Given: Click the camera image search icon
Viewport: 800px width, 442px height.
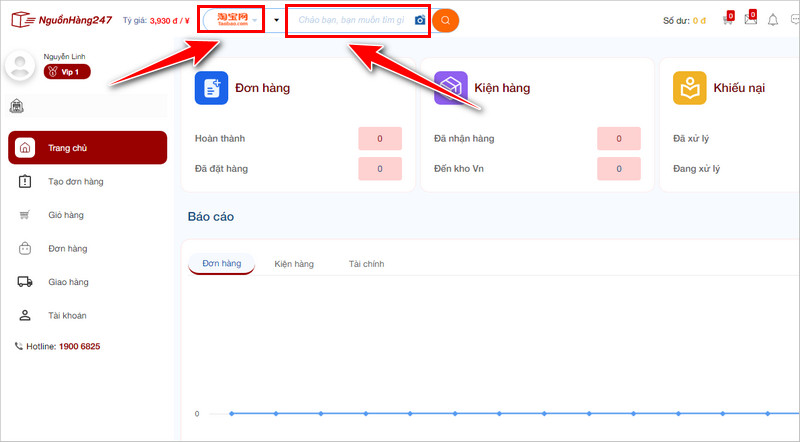Looking at the screenshot, I should (x=420, y=20).
